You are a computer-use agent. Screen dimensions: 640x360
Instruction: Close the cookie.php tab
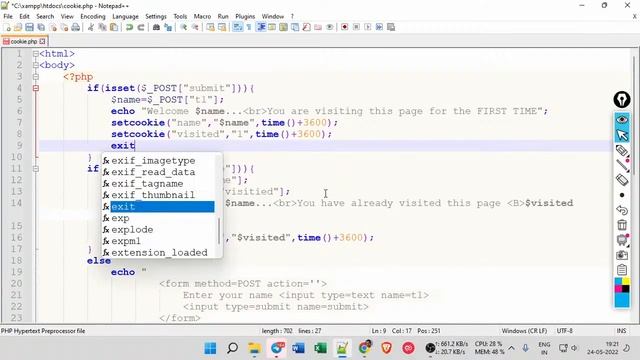point(42,41)
